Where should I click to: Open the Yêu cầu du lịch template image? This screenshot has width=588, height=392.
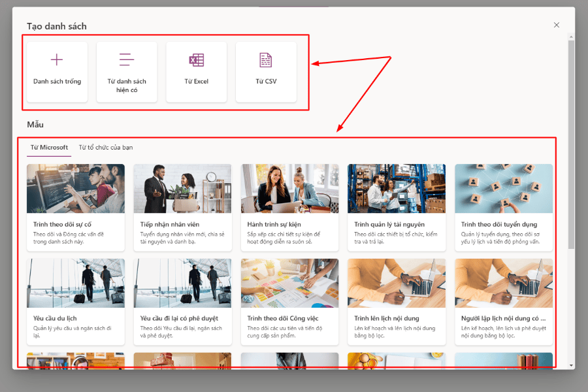[76, 283]
